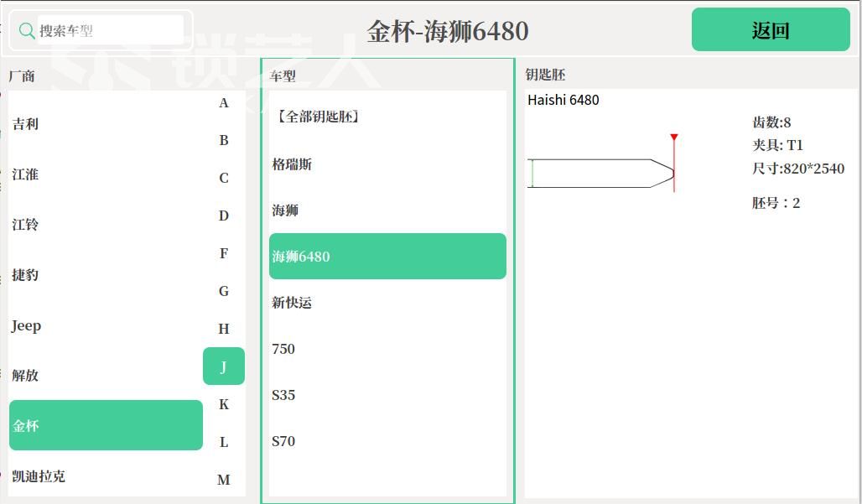
Task: Select car model S70
Action: (387, 441)
